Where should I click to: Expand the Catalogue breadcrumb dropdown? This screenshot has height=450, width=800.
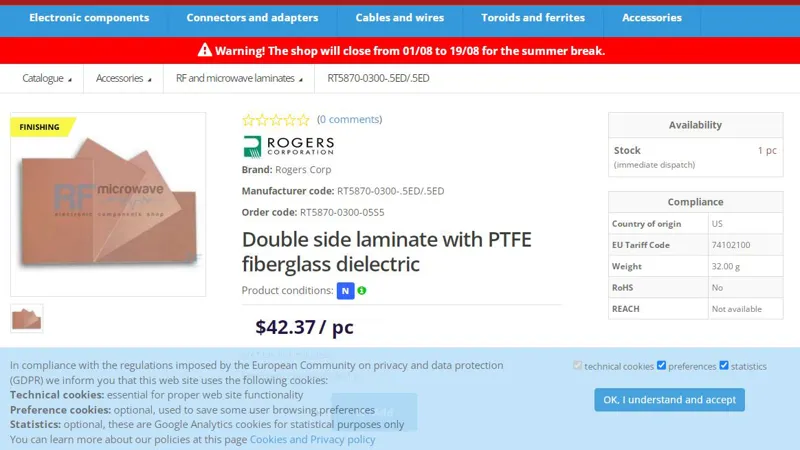coord(47,78)
